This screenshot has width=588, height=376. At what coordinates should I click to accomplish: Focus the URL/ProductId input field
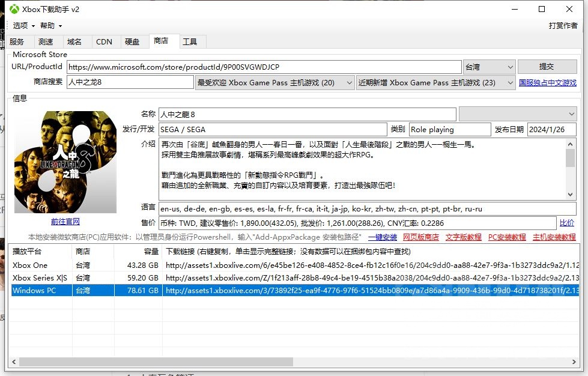[x=264, y=67]
